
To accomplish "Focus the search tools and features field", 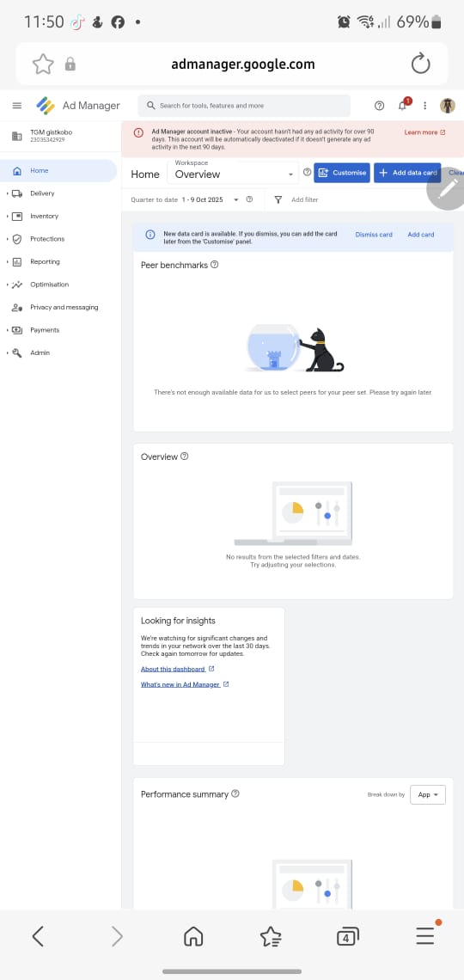I will pos(244,106).
